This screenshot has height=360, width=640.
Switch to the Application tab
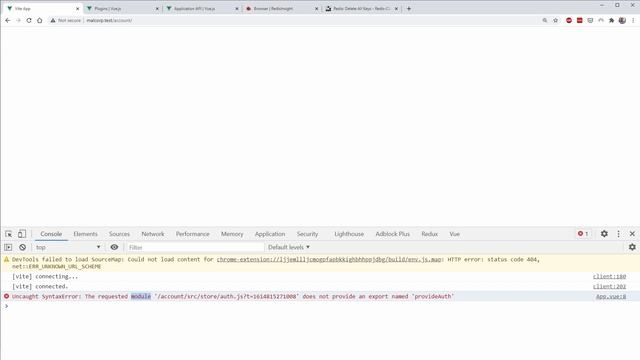pyautogui.click(x=270, y=234)
